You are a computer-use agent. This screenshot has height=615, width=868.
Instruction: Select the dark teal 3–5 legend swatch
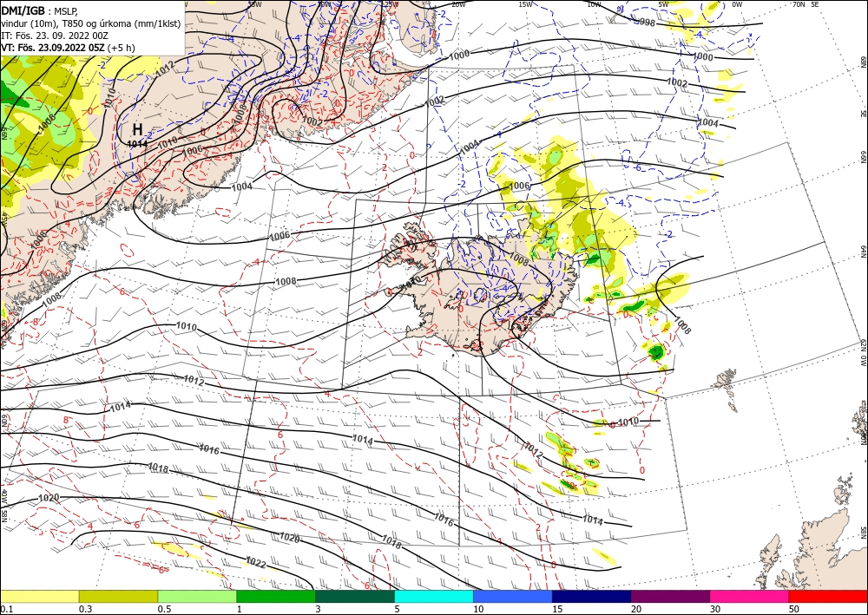355,596
